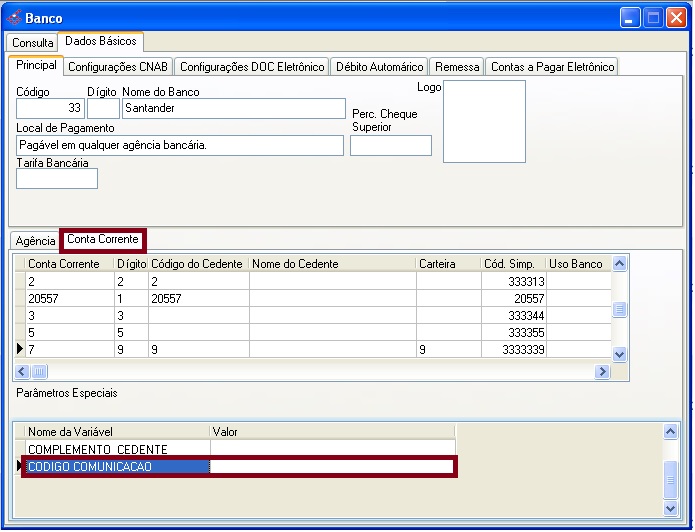Viewport: 695px width, 532px height.
Task: Click the Nome do Banco field
Action: click(x=232, y=108)
